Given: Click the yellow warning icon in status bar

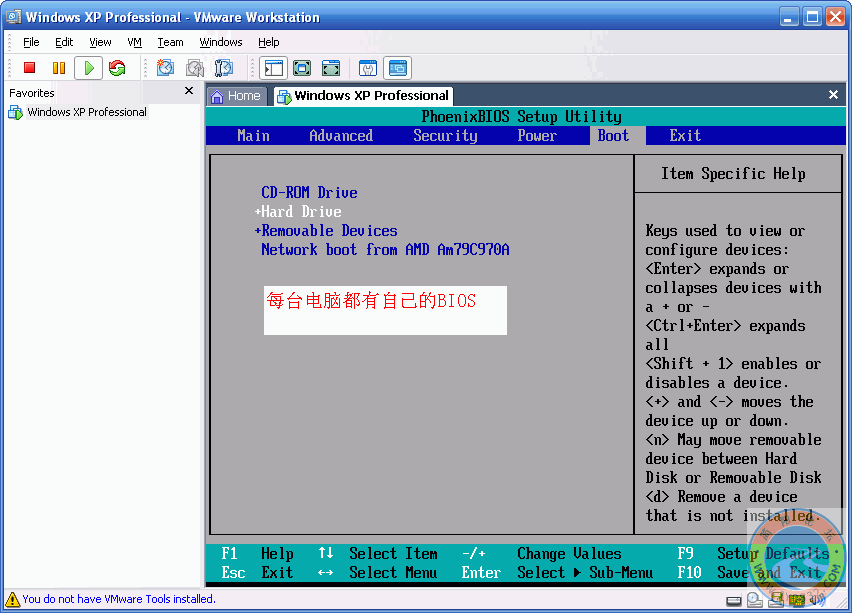Looking at the screenshot, I should point(12,599).
